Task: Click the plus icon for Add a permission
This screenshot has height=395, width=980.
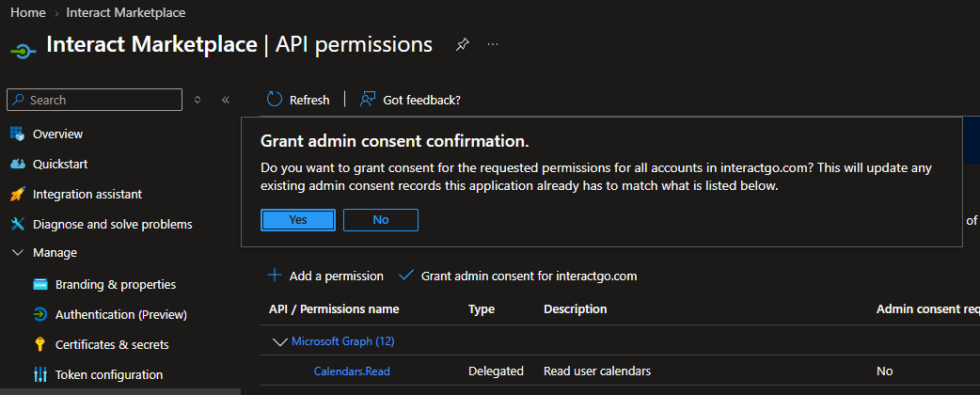Action: [x=274, y=275]
